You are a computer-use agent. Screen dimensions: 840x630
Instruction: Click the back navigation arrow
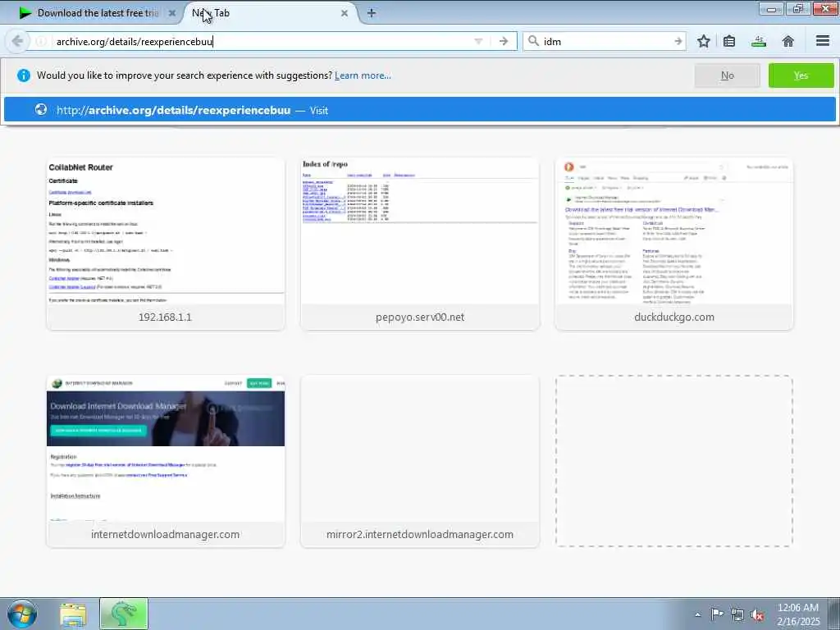click(x=17, y=41)
